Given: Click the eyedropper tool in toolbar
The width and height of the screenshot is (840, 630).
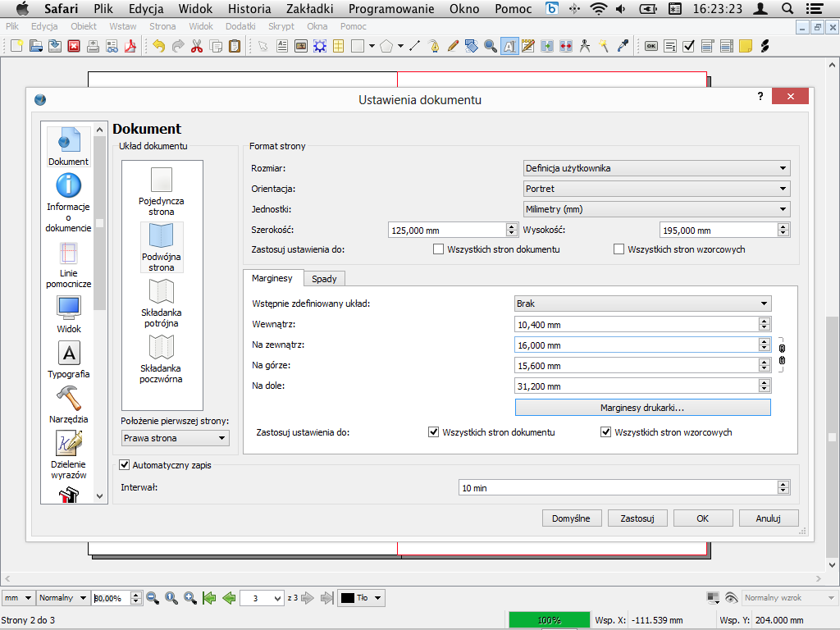Looking at the screenshot, I should (x=623, y=47).
